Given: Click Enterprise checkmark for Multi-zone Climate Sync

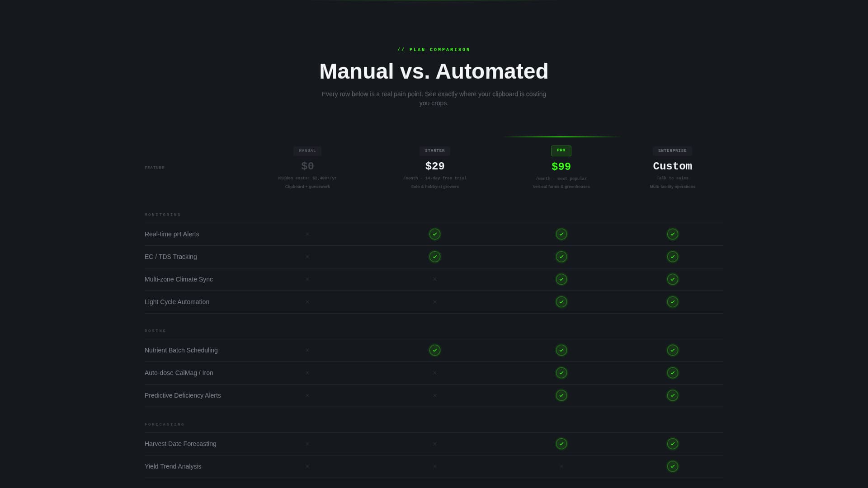Looking at the screenshot, I should (x=672, y=279).
